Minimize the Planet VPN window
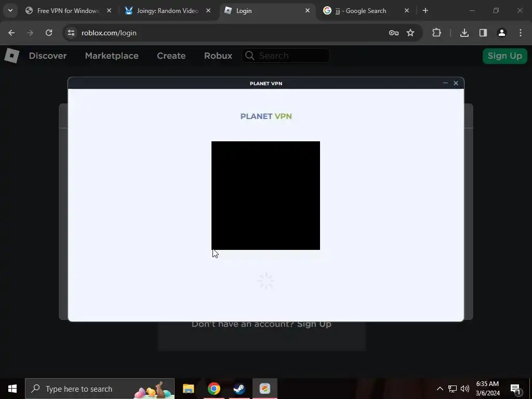Image resolution: width=532 pixels, height=399 pixels. click(x=445, y=83)
